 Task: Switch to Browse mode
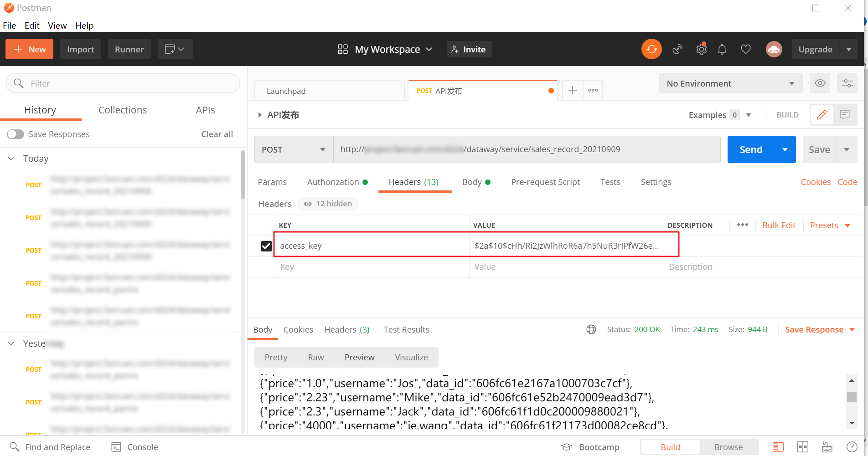pyautogui.click(x=728, y=447)
